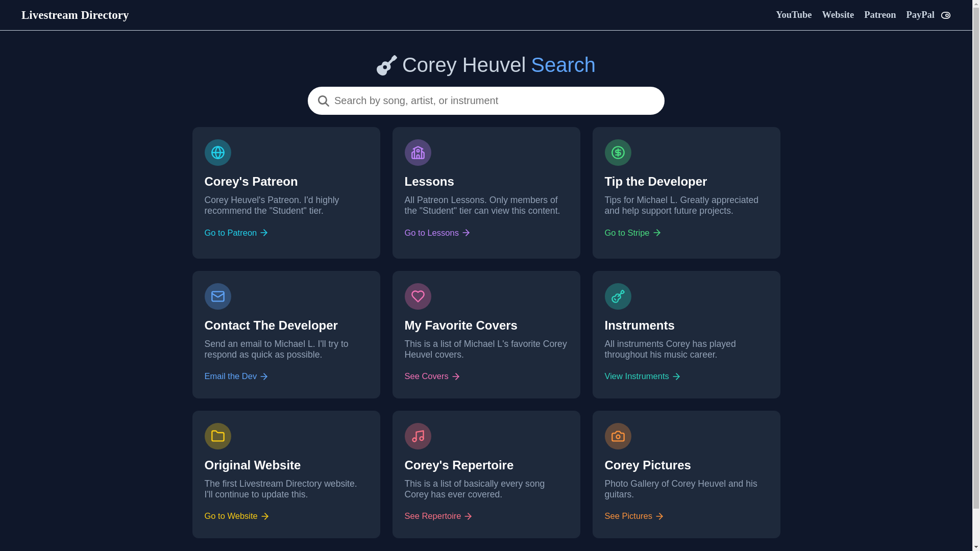The height and width of the screenshot is (551, 980).
Task: Click the envelope icon on Contact The Developer
Action: (217, 296)
